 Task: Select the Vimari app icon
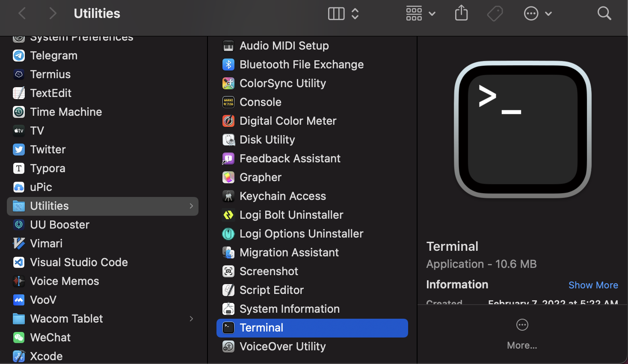tap(19, 244)
